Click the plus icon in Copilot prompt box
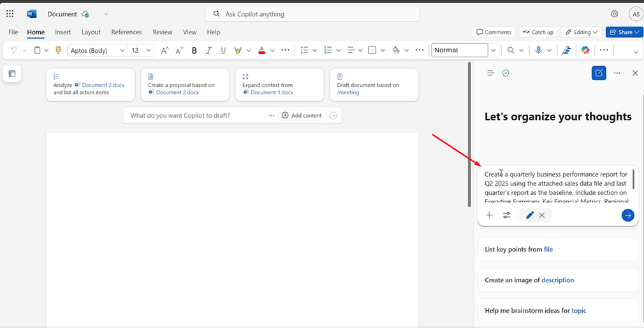This screenshot has height=328, width=644. click(489, 215)
